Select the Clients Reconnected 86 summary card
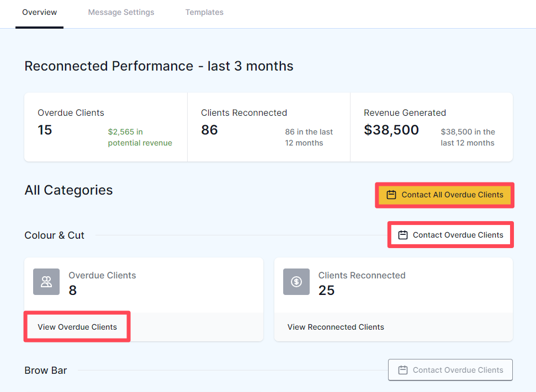 click(x=268, y=127)
